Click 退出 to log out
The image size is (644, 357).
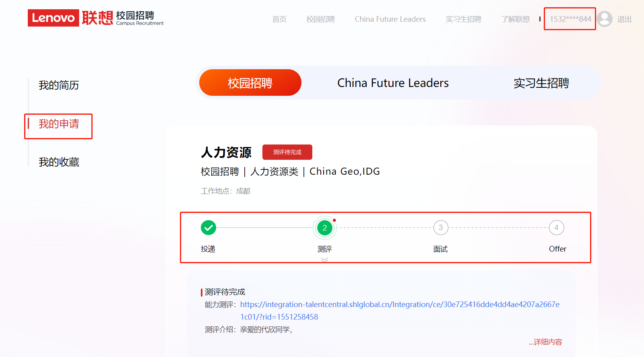624,19
